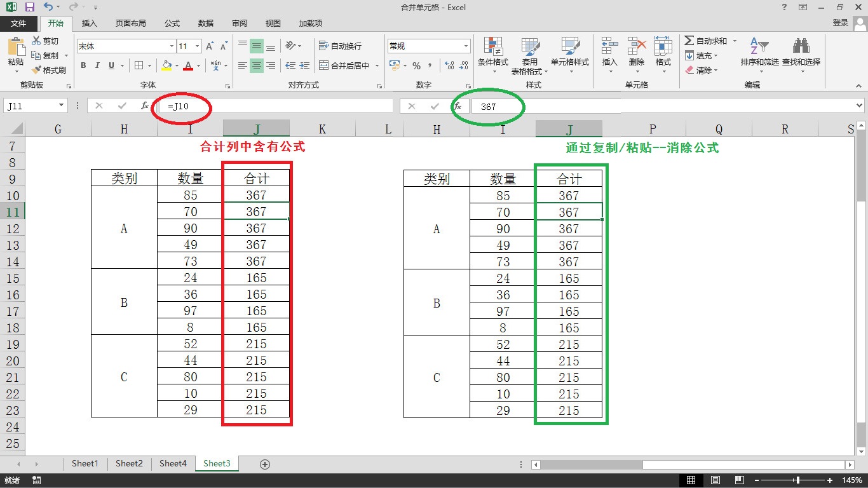Expand the Name Box J11 dropdown arrow
The height and width of the screenshot is (488, 868).
[x=62, y=106]
